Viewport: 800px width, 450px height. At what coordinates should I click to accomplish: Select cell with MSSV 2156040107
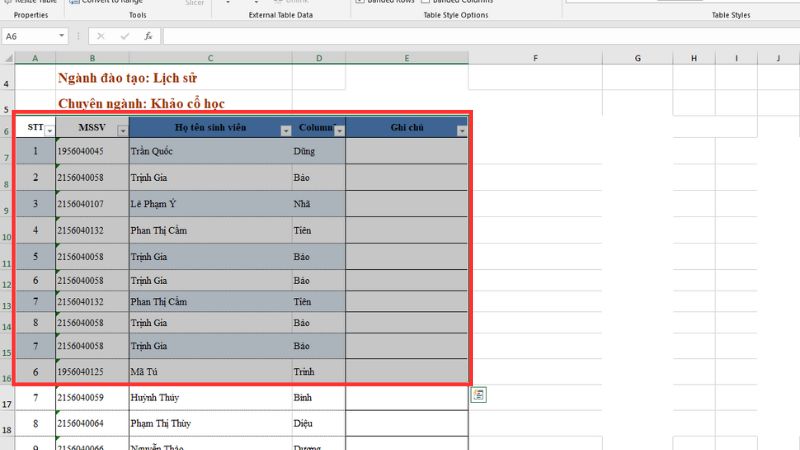(92, 204)
